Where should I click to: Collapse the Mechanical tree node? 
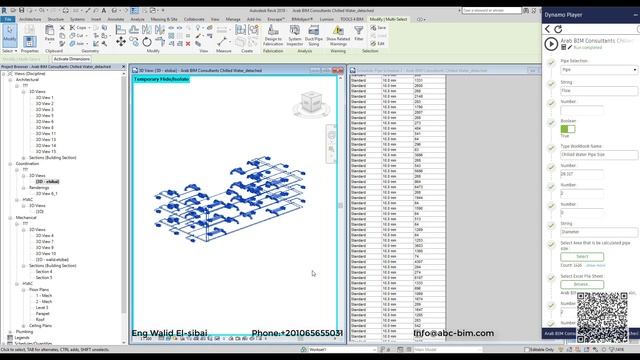coord(11,218)
